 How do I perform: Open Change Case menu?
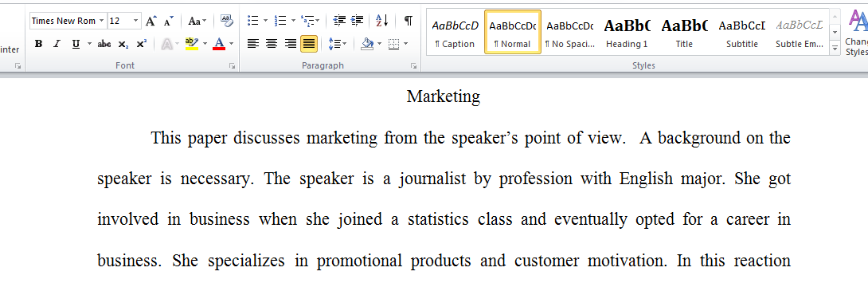tap(197, 21)
